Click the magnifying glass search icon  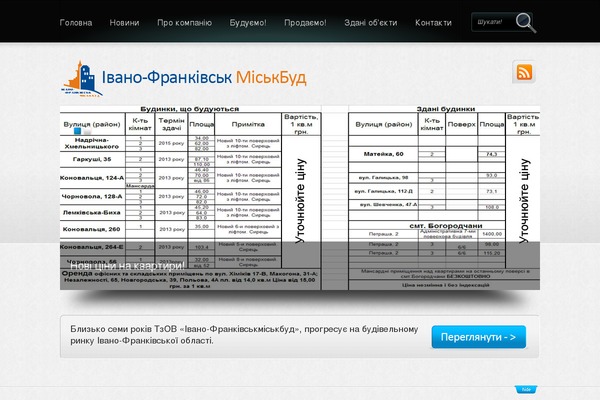point(525,23)
